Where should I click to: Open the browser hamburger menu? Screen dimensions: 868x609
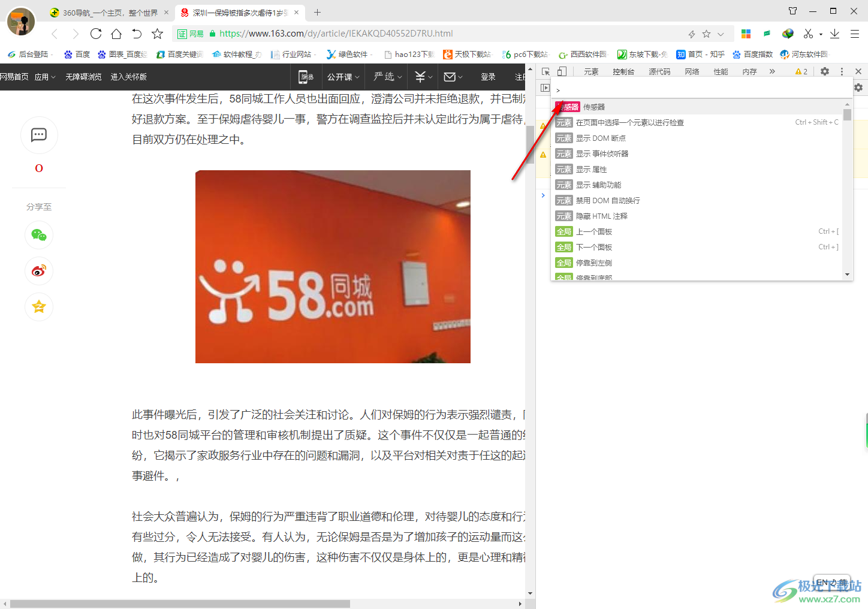point(855,34)
